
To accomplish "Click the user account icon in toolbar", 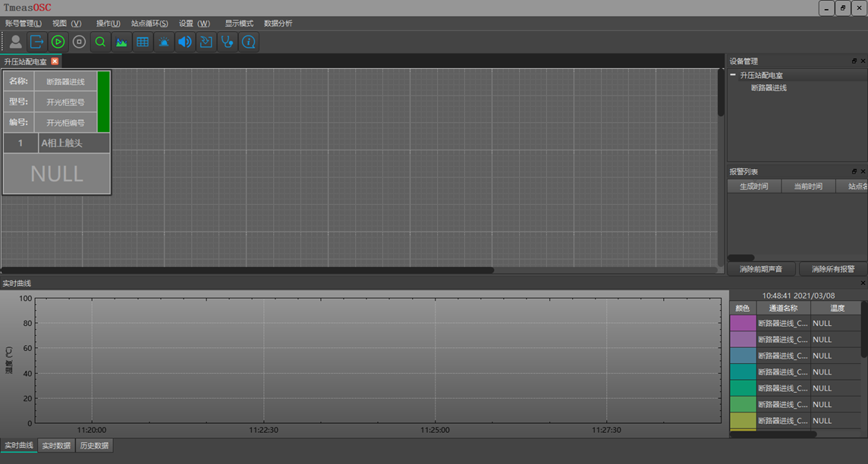I will pos(15,42).
